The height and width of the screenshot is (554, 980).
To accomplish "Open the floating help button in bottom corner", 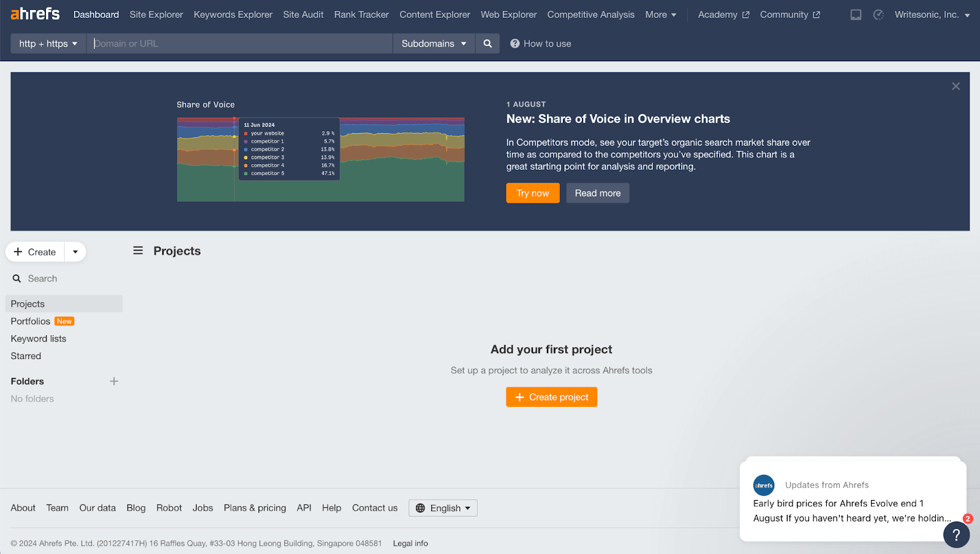I will [956, 534].
